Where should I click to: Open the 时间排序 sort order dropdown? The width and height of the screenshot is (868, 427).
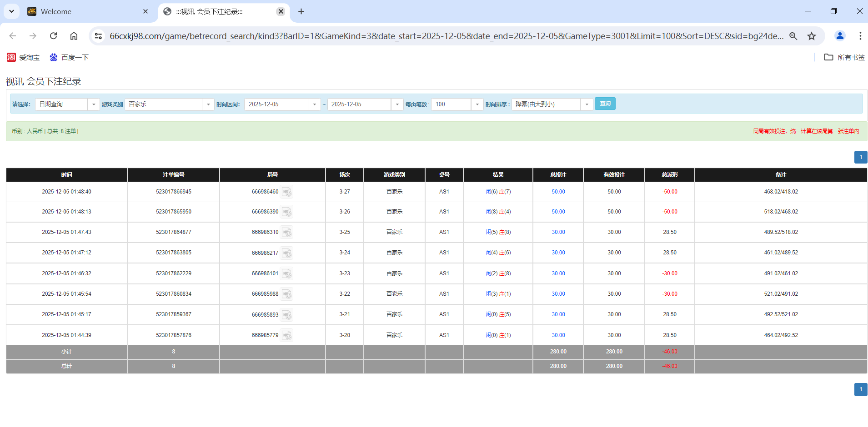point(587,104)
